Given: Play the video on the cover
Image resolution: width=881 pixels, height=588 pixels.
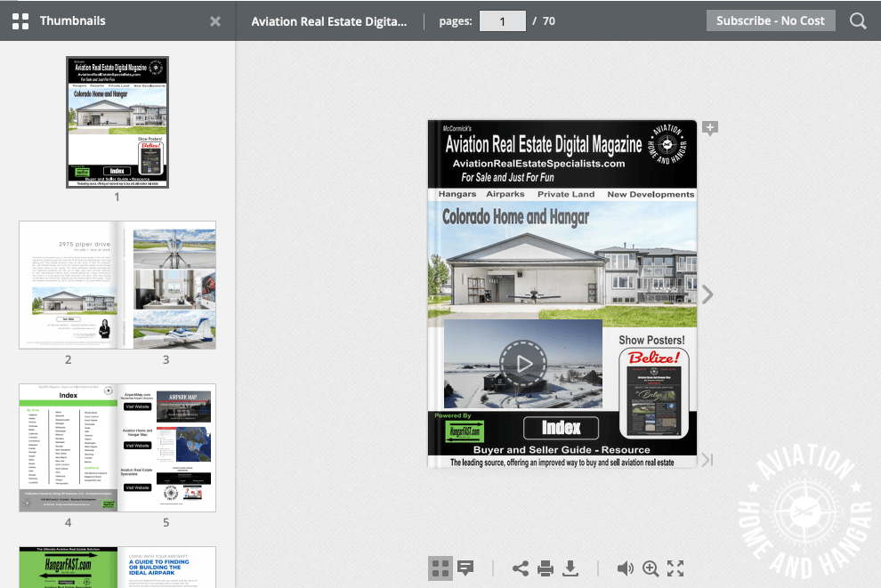Looking at the screenshot, I should click(x=523, y=363).
